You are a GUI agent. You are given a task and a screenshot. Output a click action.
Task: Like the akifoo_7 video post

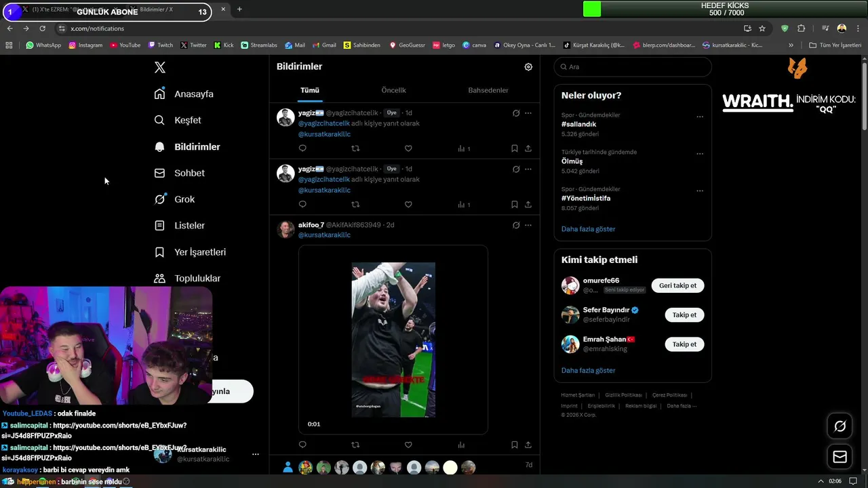pyautogui.click(x=408, y=445)
